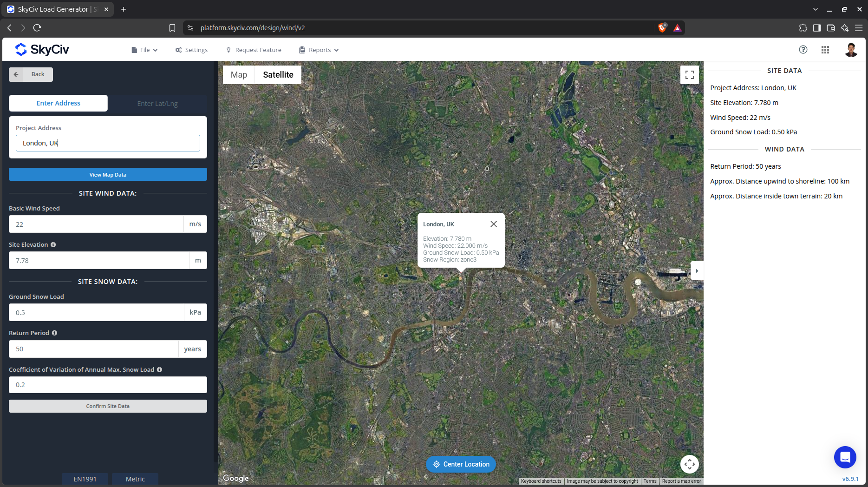Click the Basic Wind Speed field
Viewport: 868px width, 487px height.
(96, 224)
